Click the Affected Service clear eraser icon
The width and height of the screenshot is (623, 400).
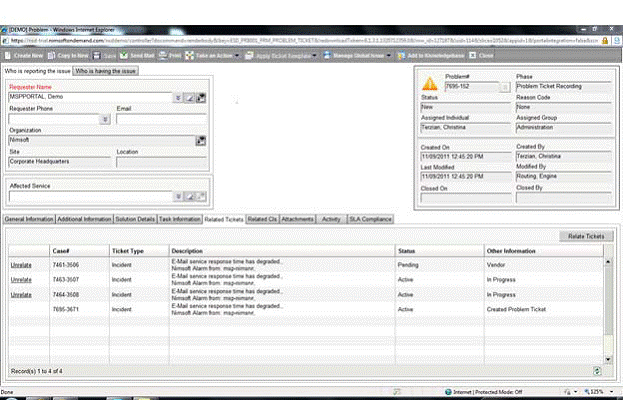(190, 196)
